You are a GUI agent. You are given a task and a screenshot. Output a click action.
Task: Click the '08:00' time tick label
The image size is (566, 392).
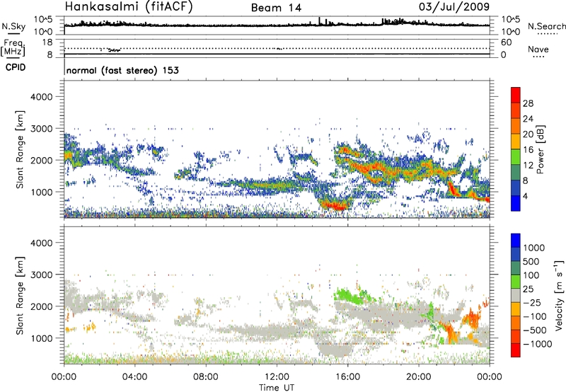click(206, 377)
